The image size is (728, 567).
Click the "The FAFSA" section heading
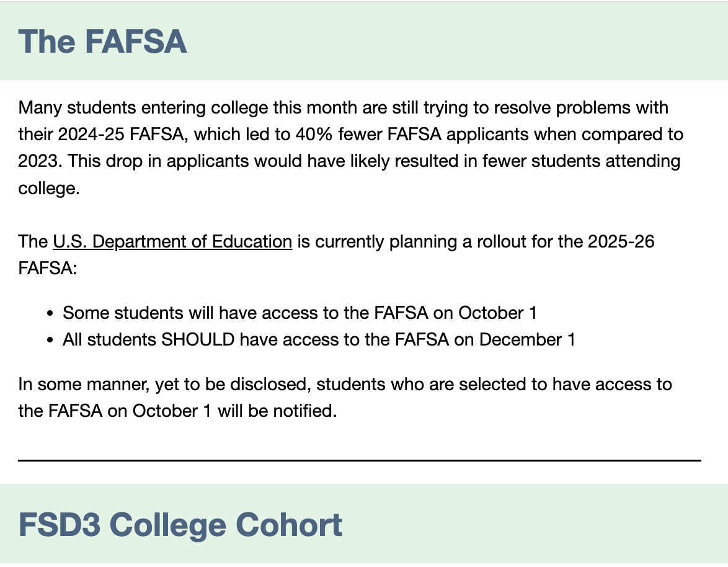[102, 42]
